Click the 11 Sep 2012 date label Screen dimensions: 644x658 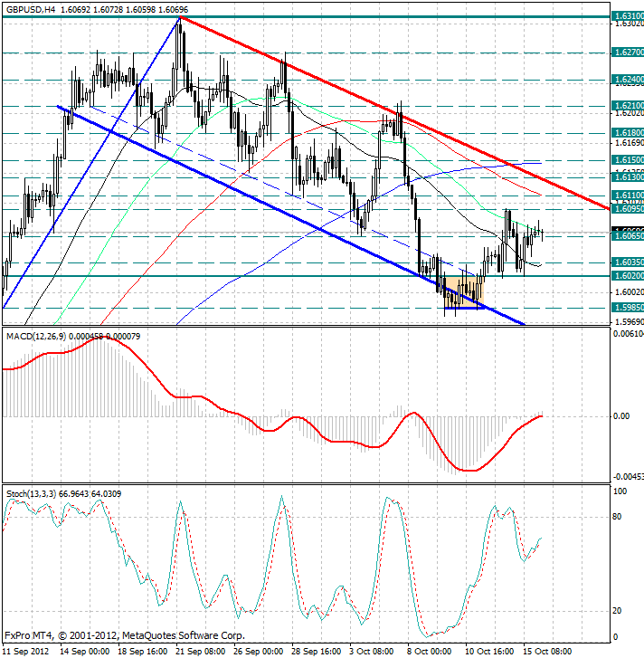[x=25, y=652]
